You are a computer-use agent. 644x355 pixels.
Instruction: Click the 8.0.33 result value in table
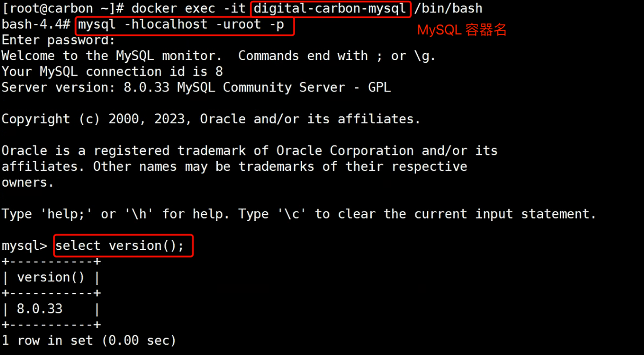coord(40,309)
